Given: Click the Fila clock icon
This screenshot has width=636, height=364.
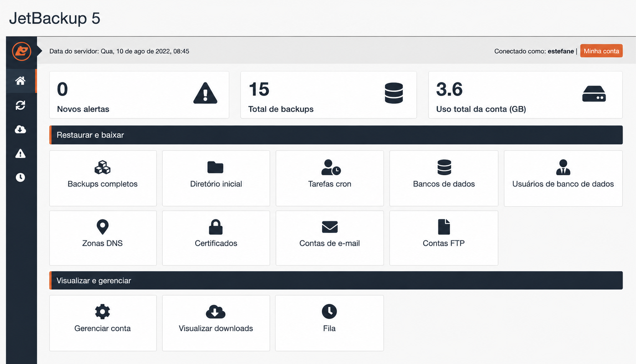Looking at the screenshot, I should click(329, 311).
